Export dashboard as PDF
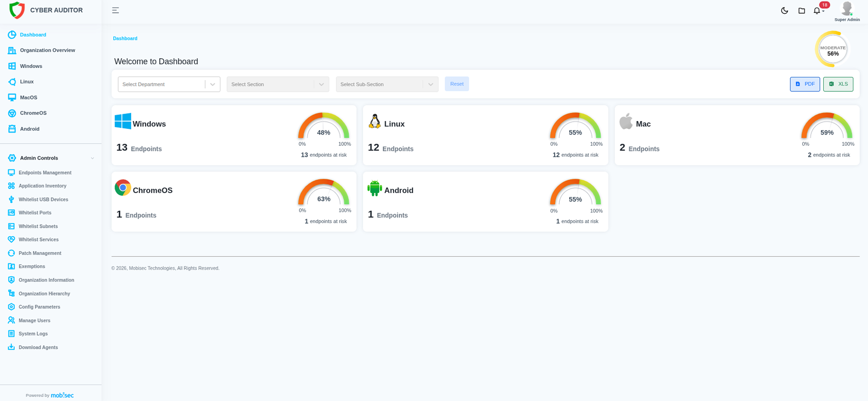This screenshot has height=401, width=868. (805, 84)
